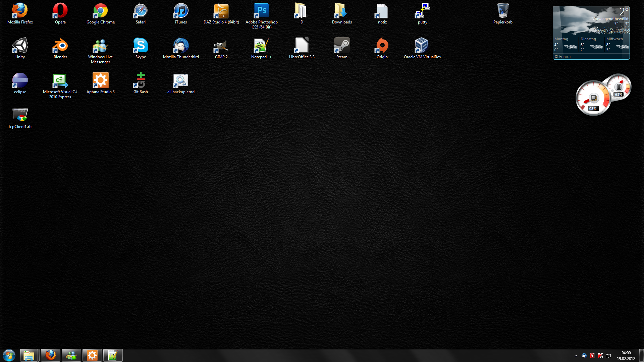Select the Git Bash desktop shortcut

(141, 83)
